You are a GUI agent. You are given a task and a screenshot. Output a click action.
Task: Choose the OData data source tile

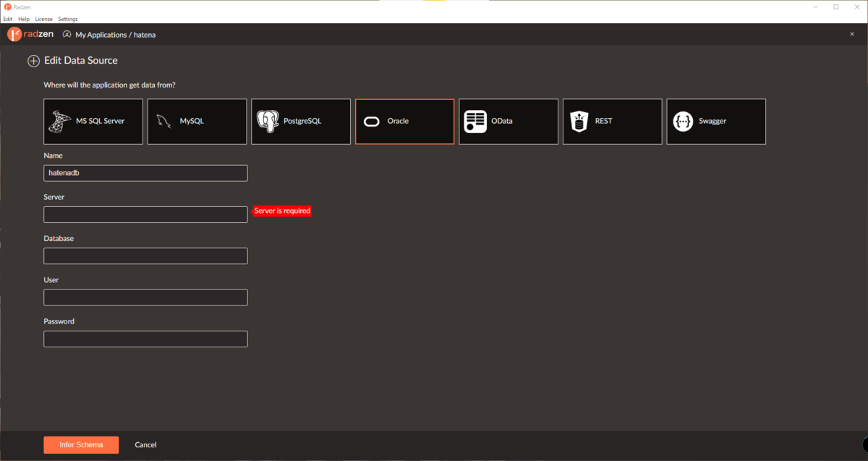click(x=509, y=122)
